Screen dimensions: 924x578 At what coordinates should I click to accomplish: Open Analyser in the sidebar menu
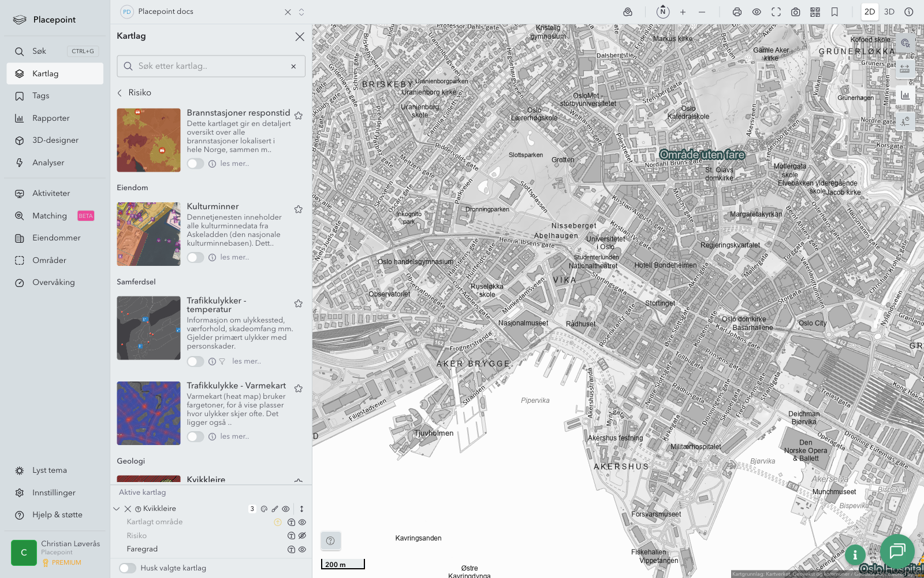click(49, 163)
